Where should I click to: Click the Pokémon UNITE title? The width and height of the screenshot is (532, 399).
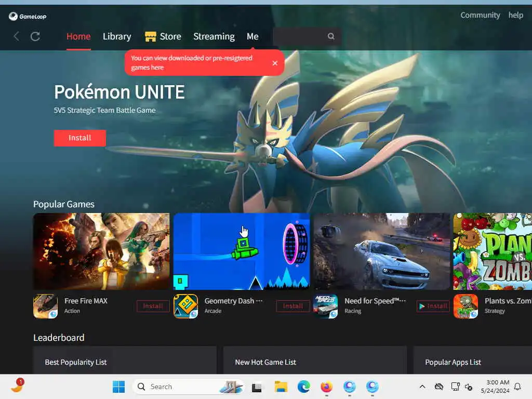[119, 92]
